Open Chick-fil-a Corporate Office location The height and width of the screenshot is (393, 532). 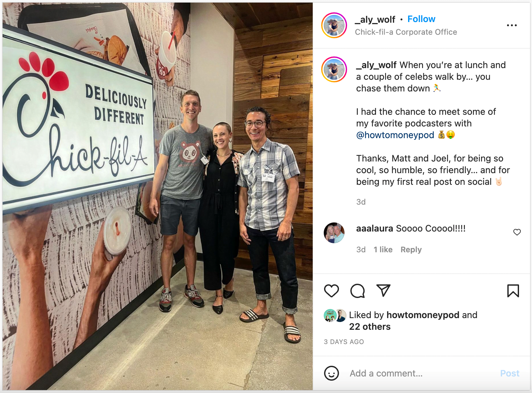[406, 32]
